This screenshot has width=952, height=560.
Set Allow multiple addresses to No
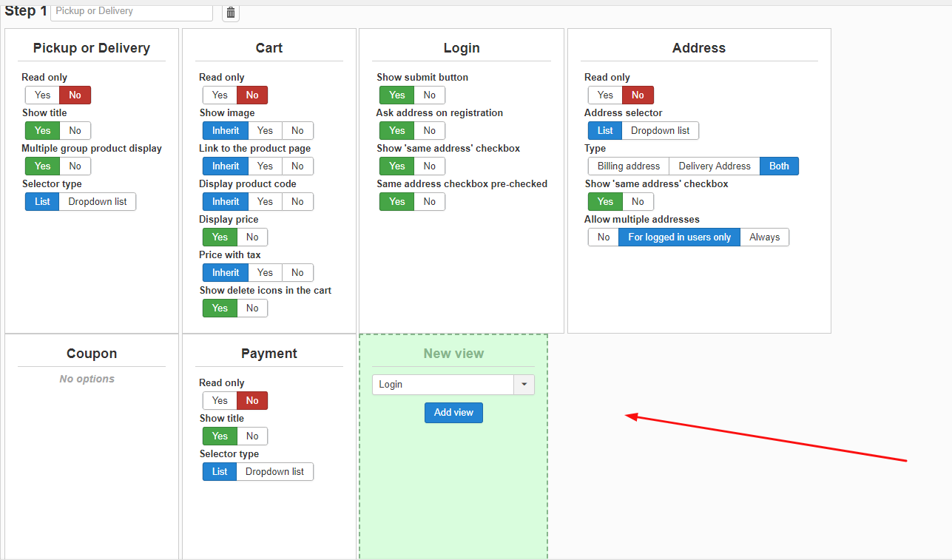604,237
